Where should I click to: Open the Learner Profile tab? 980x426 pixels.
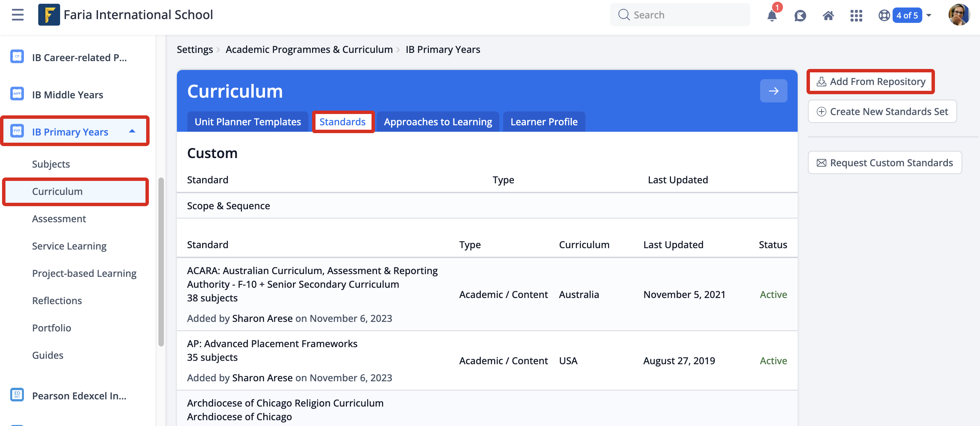tap(544, 122)
